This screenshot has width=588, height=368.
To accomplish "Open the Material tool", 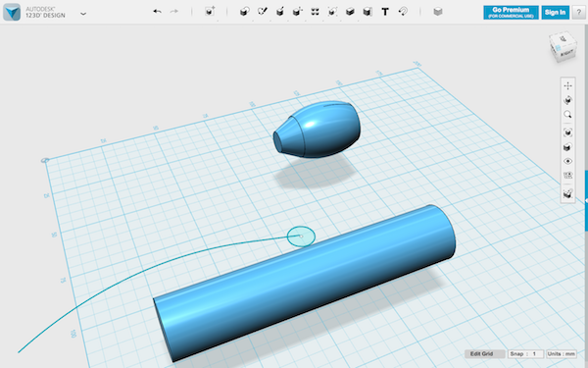I will tap(438, 12).
